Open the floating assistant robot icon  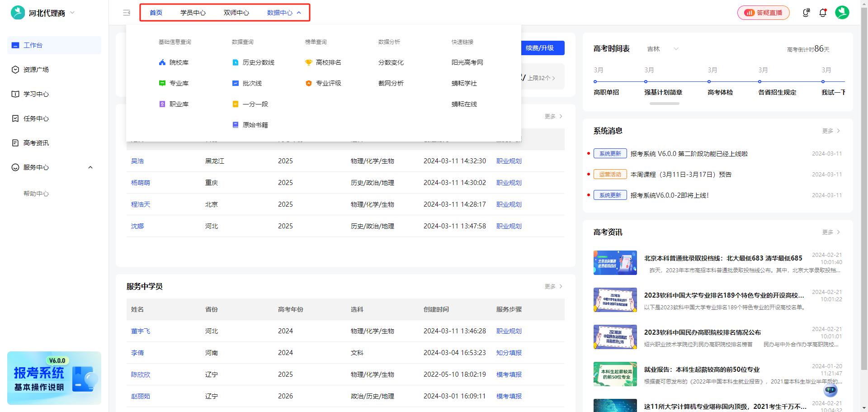830,390
